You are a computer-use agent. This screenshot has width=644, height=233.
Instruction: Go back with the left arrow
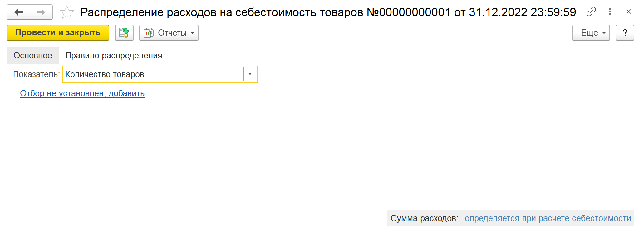pyautogui.click(x=18, y=12)
